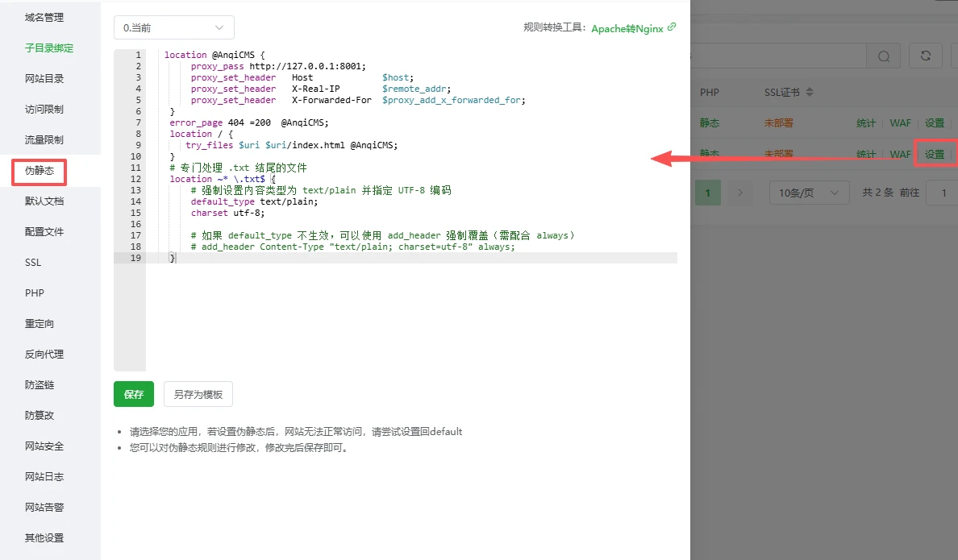Open 防盗链 section
The width and height of the screenshot is (958, 560).
click(39, 384)
